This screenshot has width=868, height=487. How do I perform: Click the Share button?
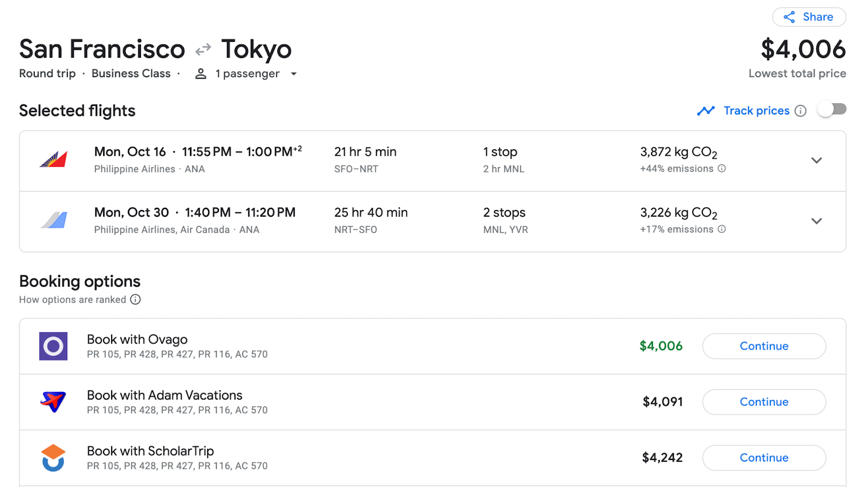point(809,17)
